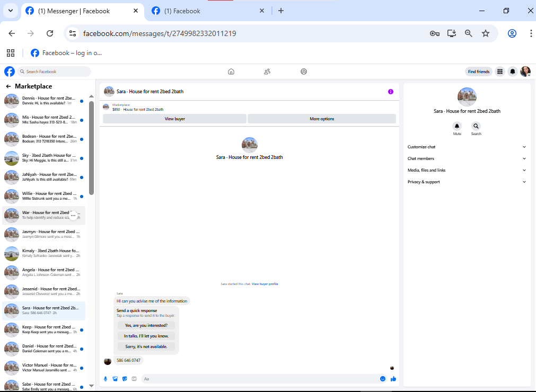Click the More options button
Screen dimensions: 536x392
(322, 119)
